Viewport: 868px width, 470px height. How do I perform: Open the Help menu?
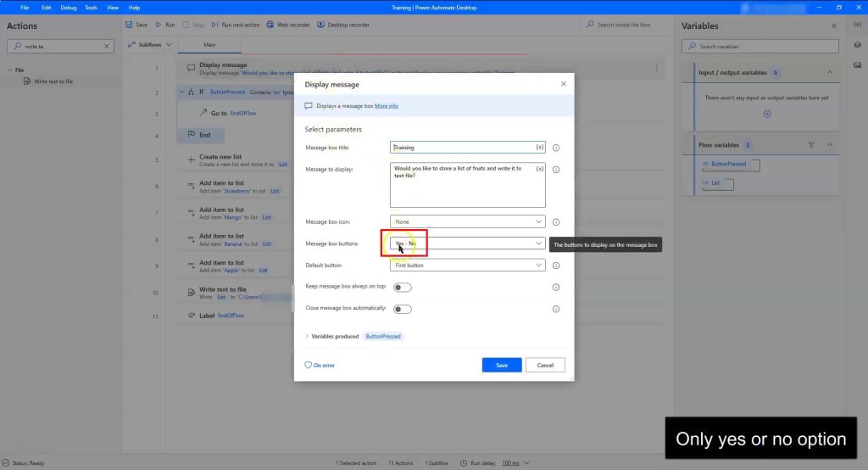(134, 8)
